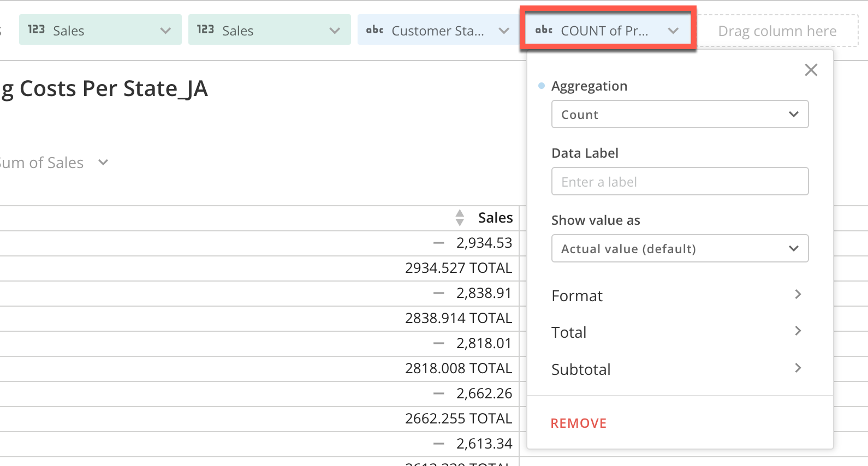Collapse the 2,934.53 row with minus icon
Image resolution: width=868 pixels, height=466 pixels.
[x=438, y=243]
